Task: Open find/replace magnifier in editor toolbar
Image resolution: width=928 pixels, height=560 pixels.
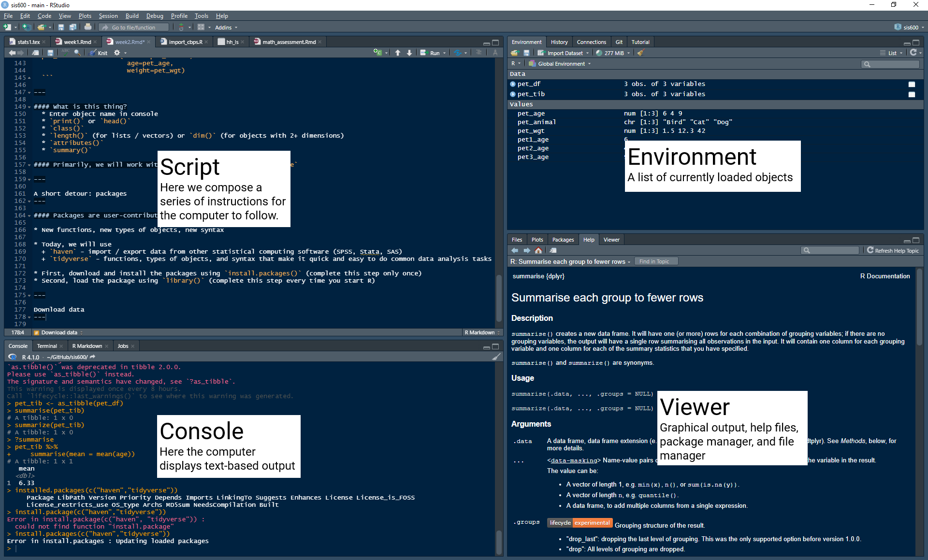Action: [77, 52]
